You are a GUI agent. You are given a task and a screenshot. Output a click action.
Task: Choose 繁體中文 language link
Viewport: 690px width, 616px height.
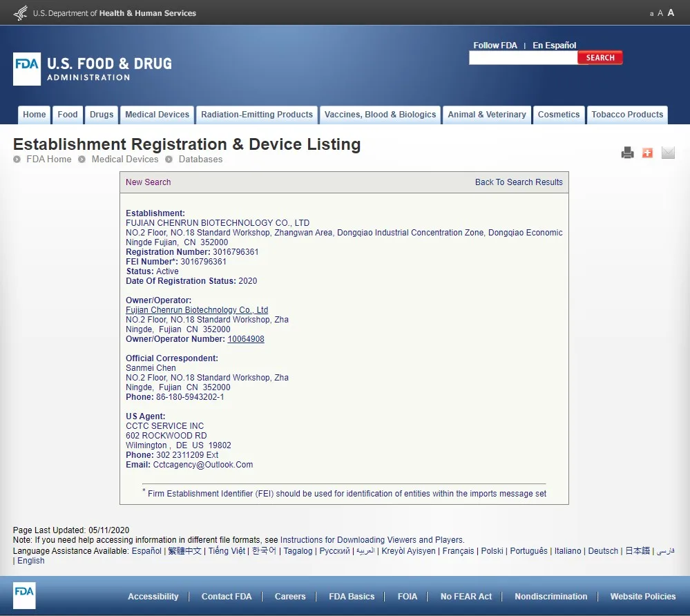[x=185, y=551]
